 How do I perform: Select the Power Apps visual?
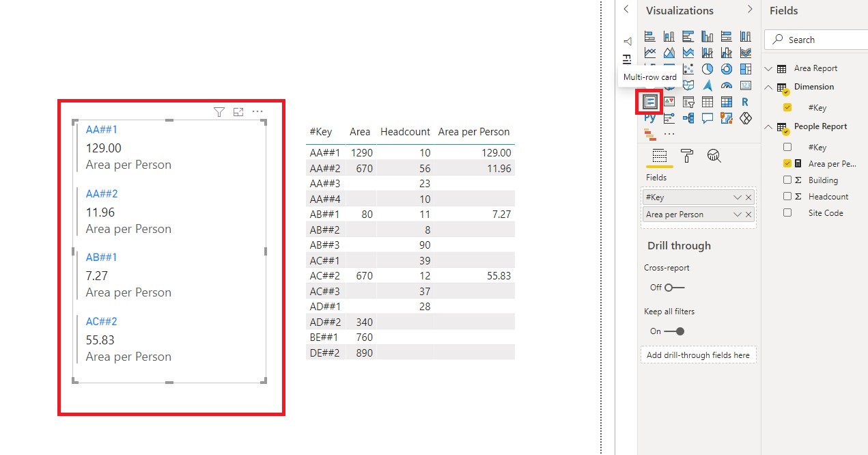[746, 118]
